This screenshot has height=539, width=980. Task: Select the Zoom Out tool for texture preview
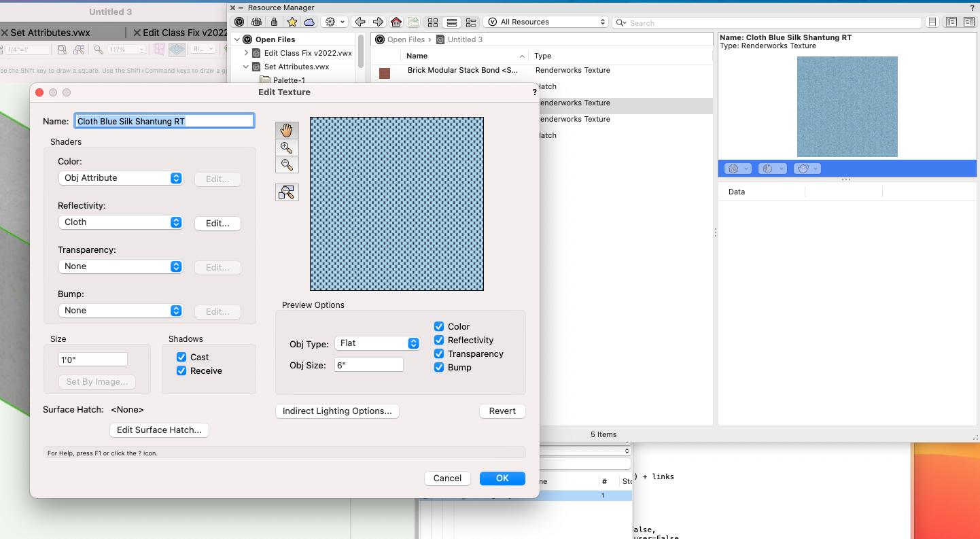(x=287, y=164)
